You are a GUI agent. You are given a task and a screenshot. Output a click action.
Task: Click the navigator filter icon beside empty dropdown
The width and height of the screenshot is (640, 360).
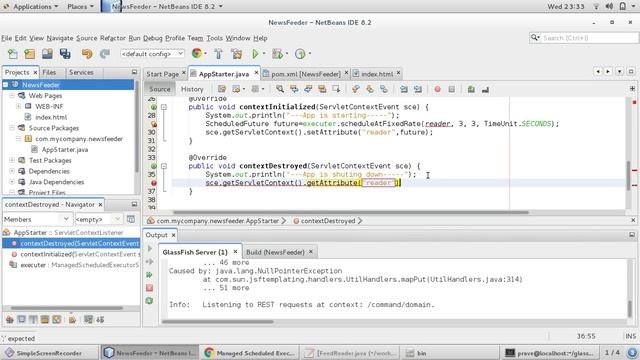click(131, 219)
